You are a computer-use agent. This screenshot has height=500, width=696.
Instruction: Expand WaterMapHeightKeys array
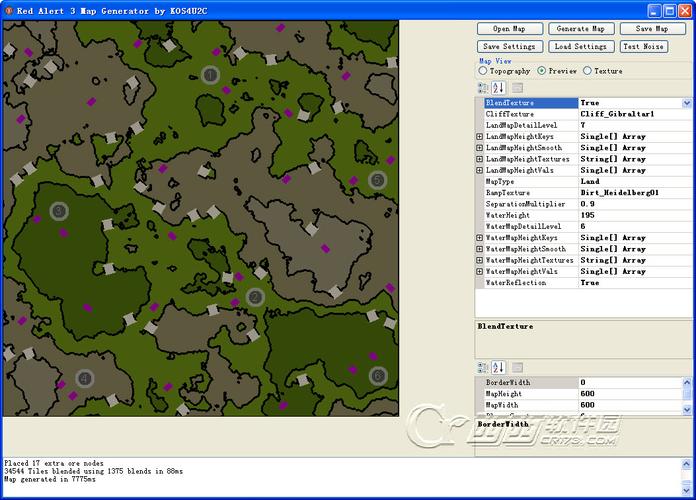coord(479,238)
